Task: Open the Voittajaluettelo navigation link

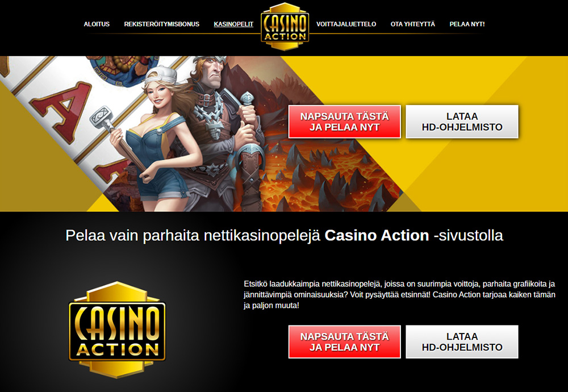Action: pyautogui.click(x=346, y=24)
